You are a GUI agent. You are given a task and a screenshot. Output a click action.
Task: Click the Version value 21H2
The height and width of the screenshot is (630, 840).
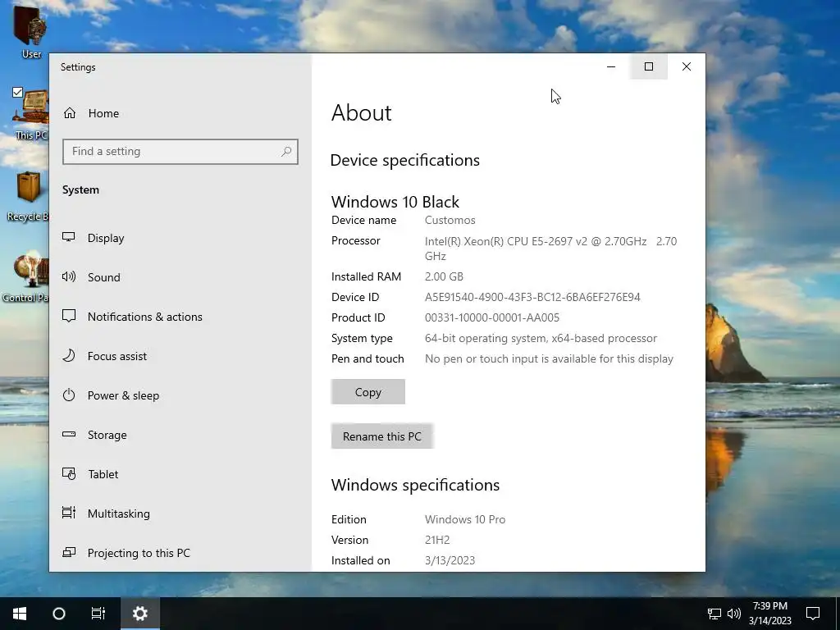(437, 540)
